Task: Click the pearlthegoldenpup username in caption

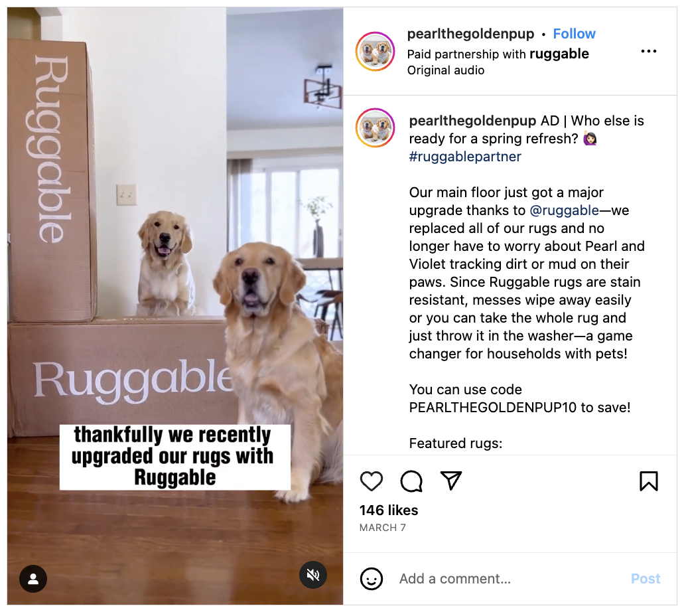Action: [472, 121]
